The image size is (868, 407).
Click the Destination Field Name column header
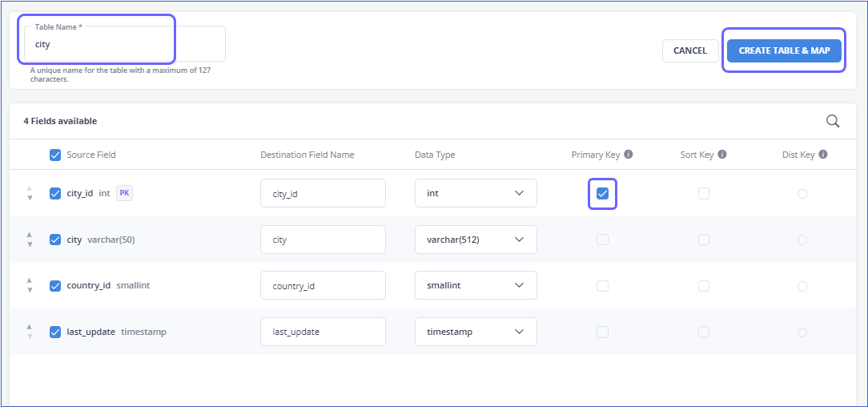[x=307, y=155]
